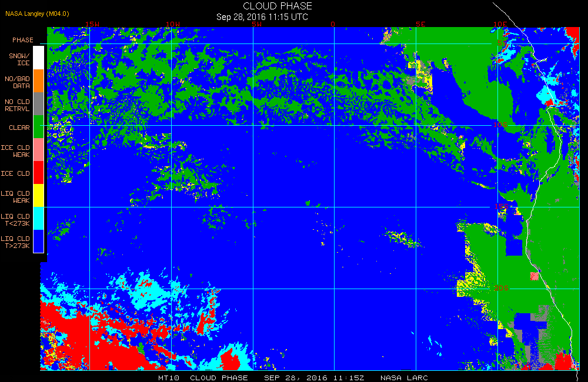Select the gray No Cld Retrvl swatch
Viewport: 588px width, 382px height.
pos(39,104)
